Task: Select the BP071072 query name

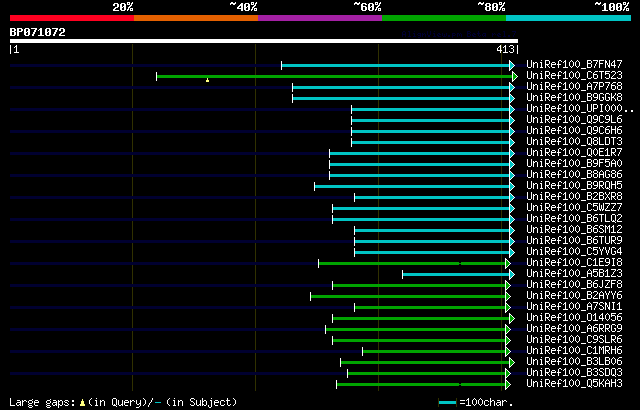Action: (x=38, y=32)
